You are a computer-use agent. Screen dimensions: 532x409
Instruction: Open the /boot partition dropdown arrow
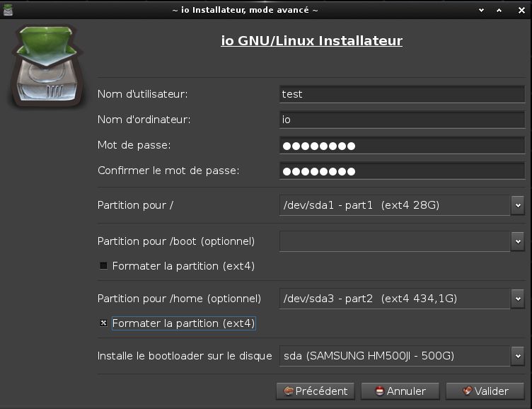[x=518, y=241]
